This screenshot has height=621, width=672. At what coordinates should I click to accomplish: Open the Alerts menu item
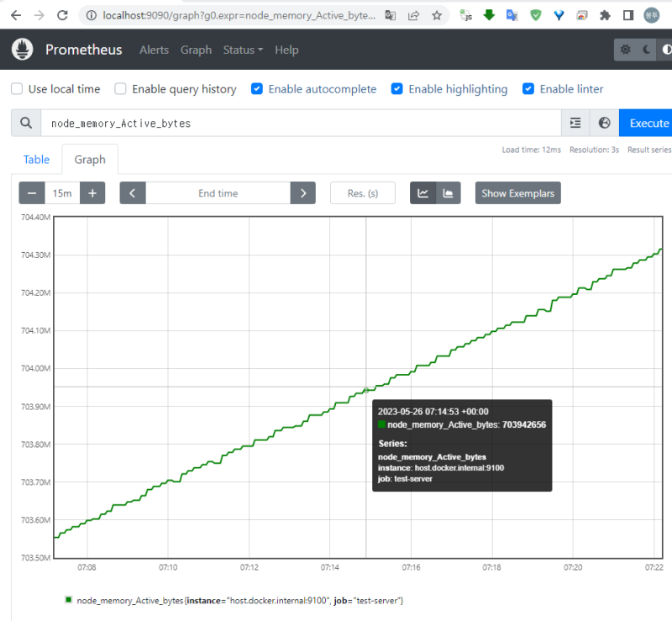click(x=154, y=50)
